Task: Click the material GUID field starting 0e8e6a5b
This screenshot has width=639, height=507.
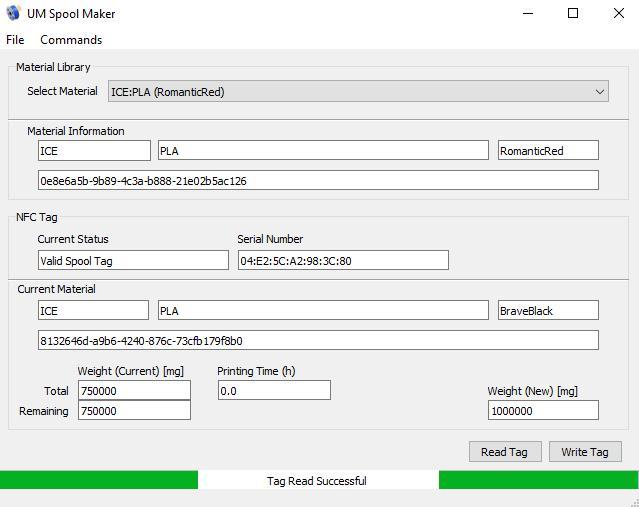Action: [x=318, y=180]
